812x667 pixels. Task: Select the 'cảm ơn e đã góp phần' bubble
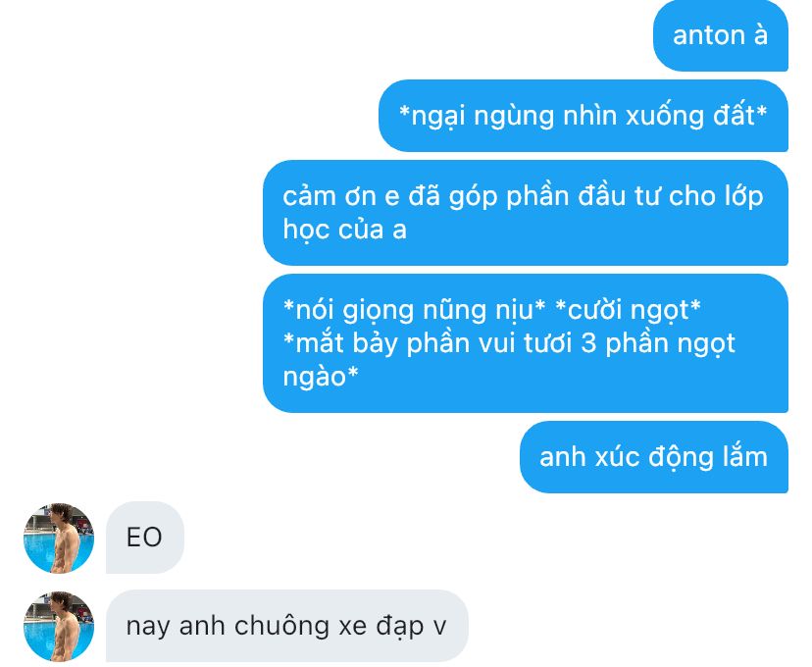point(526,213)
